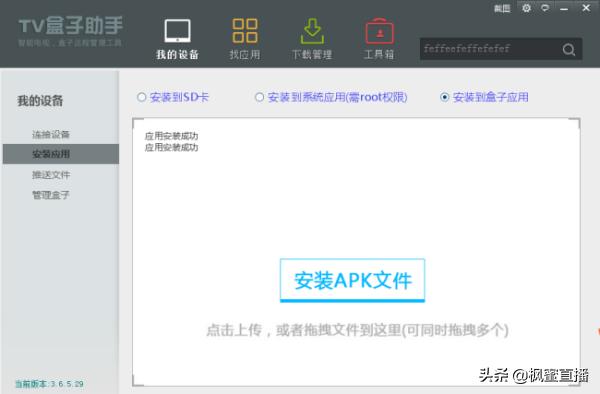Click the feedback speech bubble icon

click(x=545, y=8)
